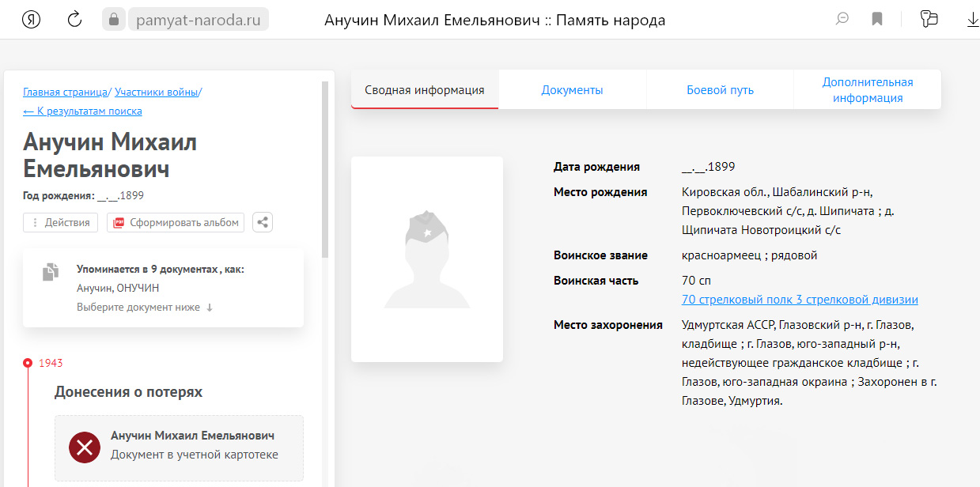Open Анучин Михаил Емельянович document card
Image resolution: width=980 pixels, height=487 pixels.
coord(179,447)
